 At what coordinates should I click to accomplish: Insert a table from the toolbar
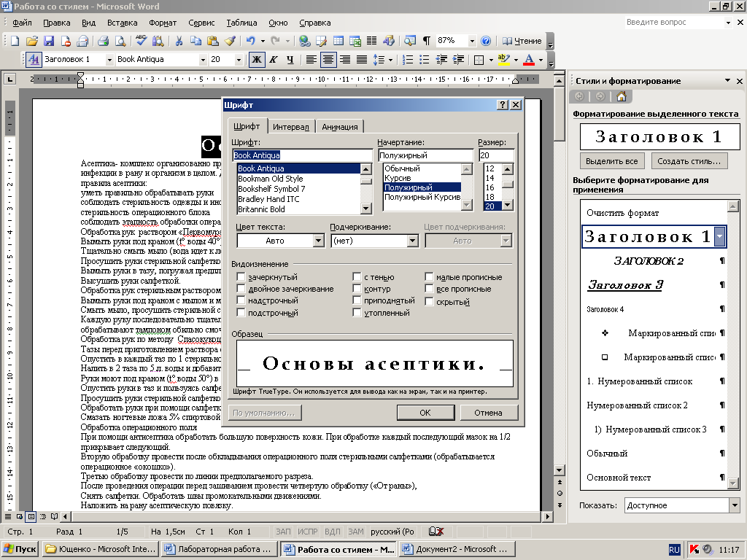click(x=338, y=41)
